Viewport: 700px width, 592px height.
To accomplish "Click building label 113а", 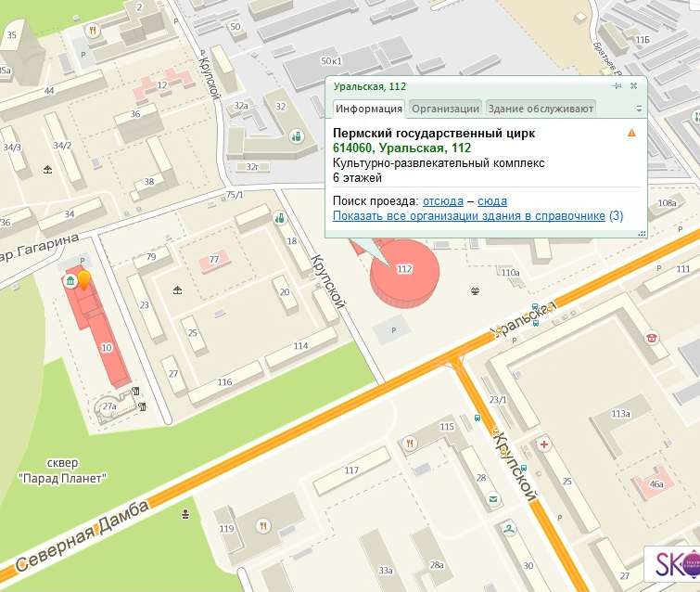I will pyautogui.click(x=620, y=414).
